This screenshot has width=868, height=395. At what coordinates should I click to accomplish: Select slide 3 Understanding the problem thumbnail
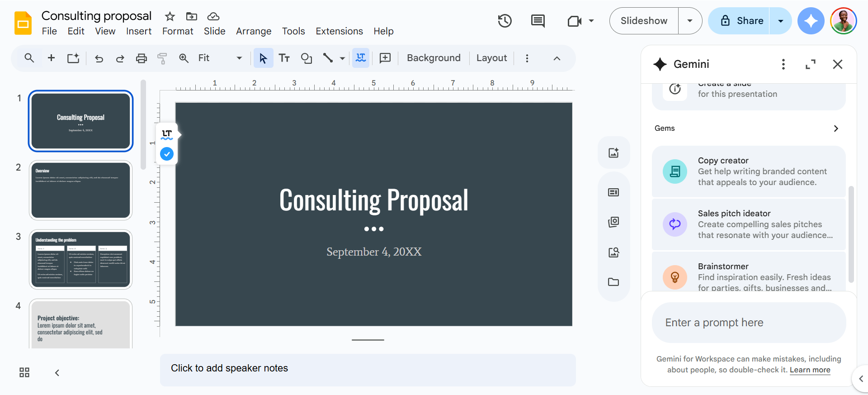click(x=81, y=260)
